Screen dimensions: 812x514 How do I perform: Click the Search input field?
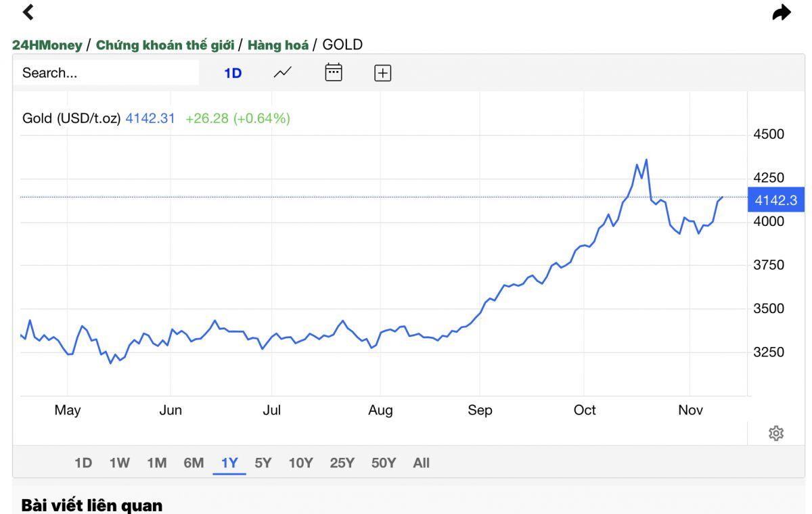click(x=108, y=73)
